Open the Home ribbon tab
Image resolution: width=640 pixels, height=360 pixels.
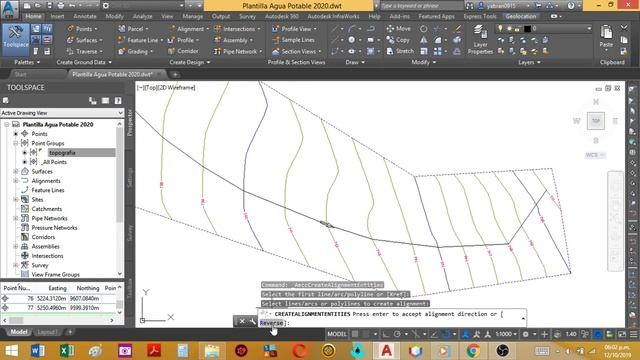point(33,16)
